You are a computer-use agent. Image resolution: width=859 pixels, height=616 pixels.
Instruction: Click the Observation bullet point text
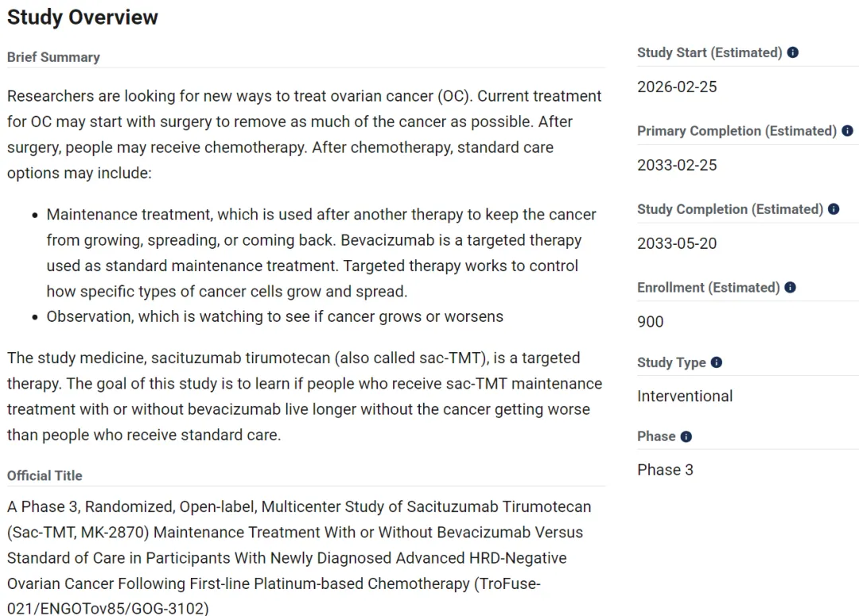pyautogui.click(x=274, y=316)
